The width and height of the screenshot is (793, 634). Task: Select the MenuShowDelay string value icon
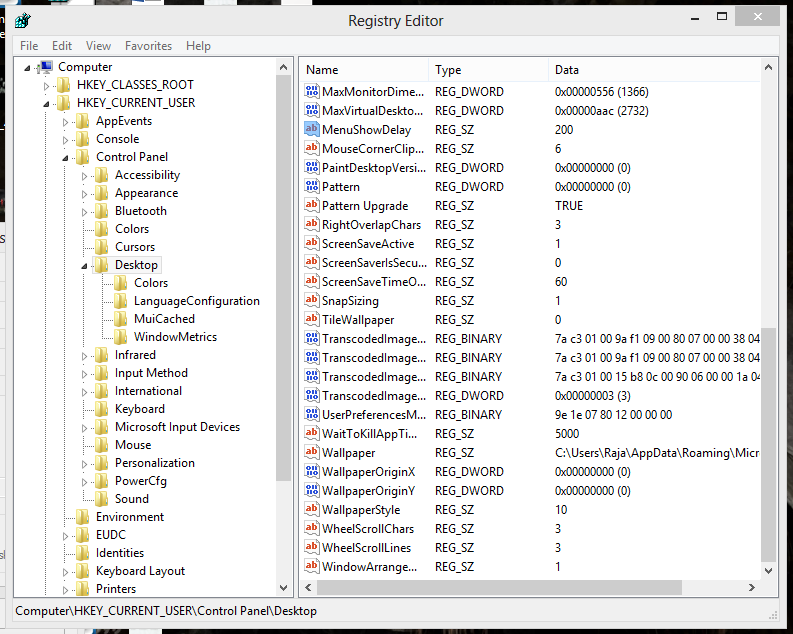(x=312, y=129)
